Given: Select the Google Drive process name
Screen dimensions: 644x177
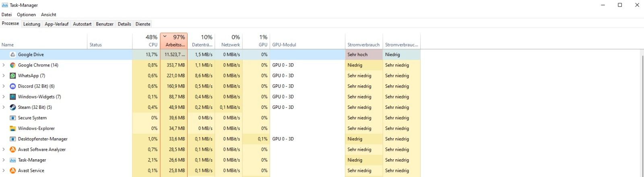Looking at the screenshot, I should [31, 54].
